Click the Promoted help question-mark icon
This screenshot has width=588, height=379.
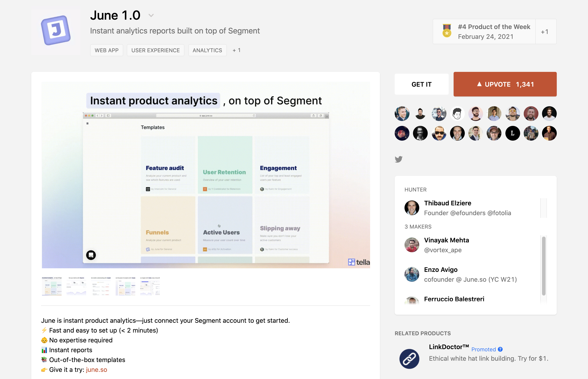click(500, 349)
